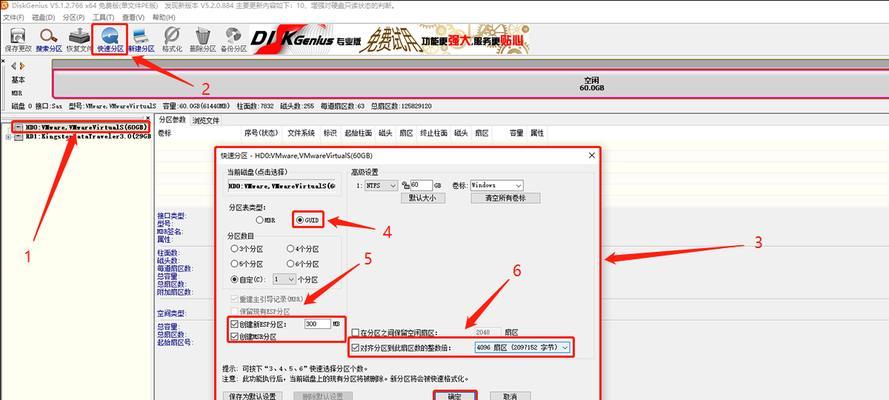Click the lock icon beside partition size
The image size is (889, 400).
point(405,185)
